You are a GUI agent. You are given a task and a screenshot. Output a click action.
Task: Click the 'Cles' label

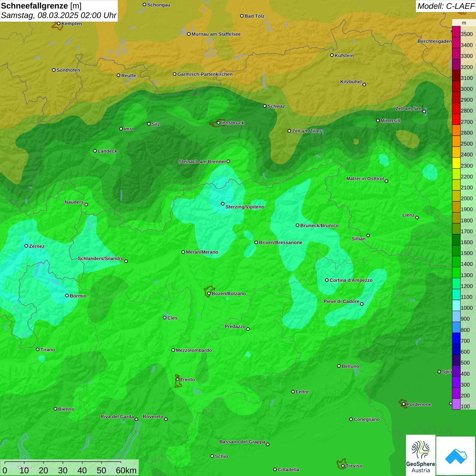click(172, 318)
